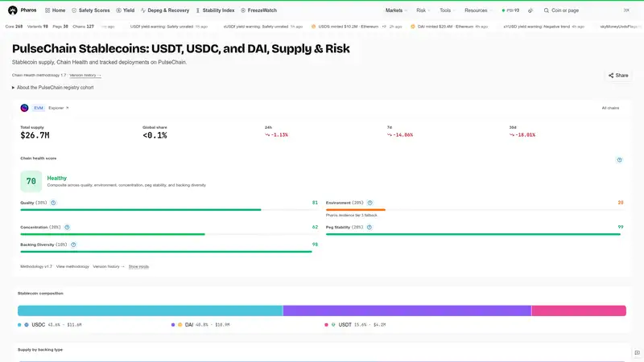Click the USDT coin icon in legend
The width and height of the screenshot is (644, 362).
click(x=333, y=325)
